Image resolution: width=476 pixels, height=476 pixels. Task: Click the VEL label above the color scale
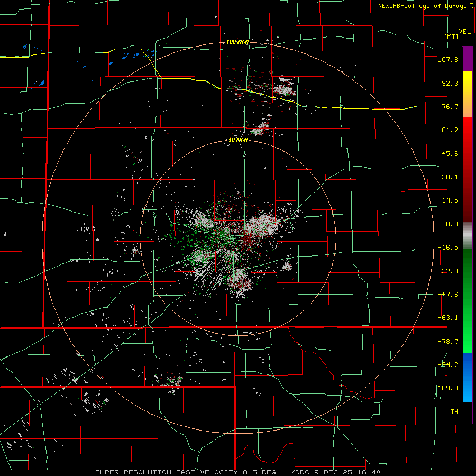click(x=464, y=32)
